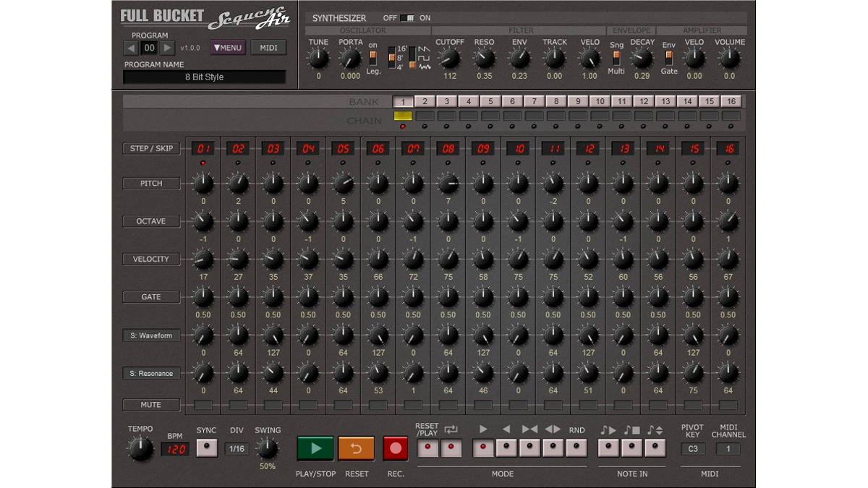This screenshot has width=868, height=488.
Task: Toggle chain slot under bank 4
Action: click(468, 116)
